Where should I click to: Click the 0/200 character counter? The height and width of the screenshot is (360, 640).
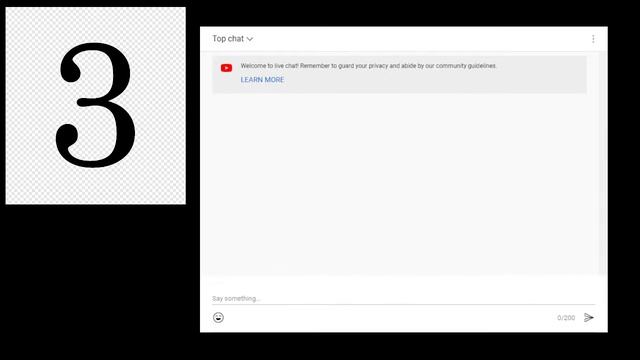566,318
